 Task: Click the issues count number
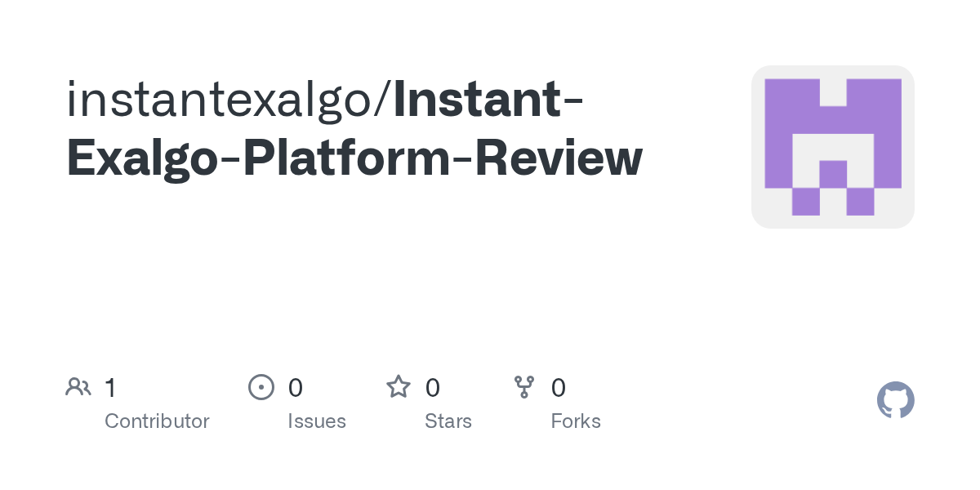click(x=296, y=387)
